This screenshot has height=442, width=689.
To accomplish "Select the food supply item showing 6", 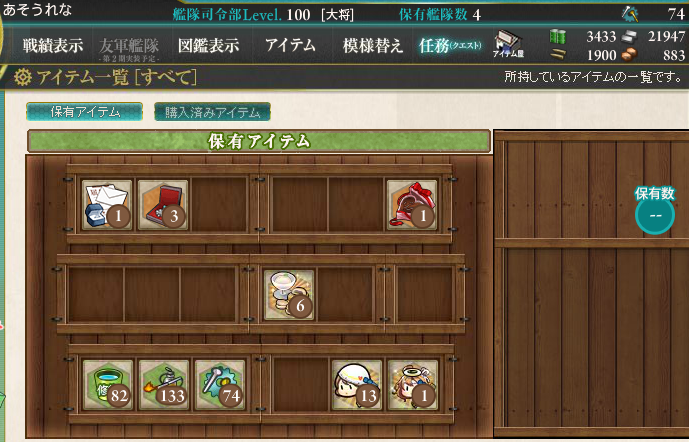I will click(289, 295).
